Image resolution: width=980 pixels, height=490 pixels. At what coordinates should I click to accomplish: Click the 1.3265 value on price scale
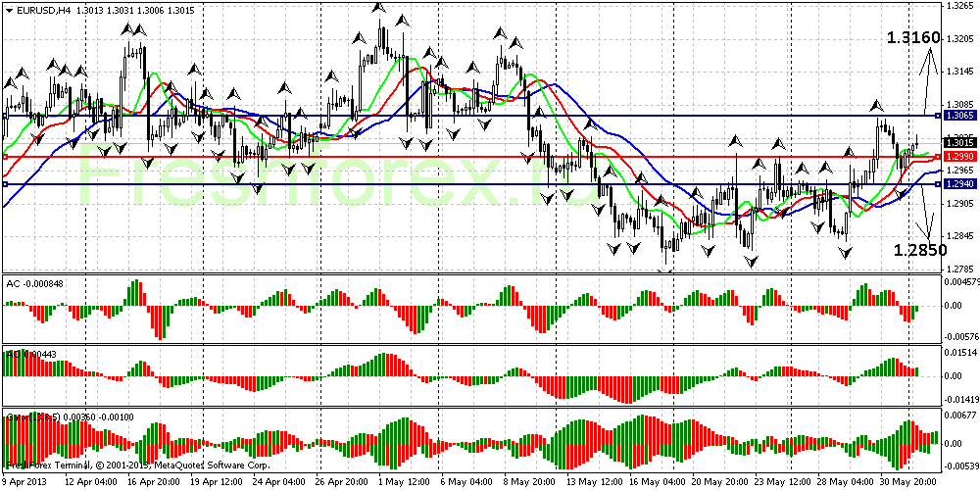pyautogui.click(x=960, y=6)
